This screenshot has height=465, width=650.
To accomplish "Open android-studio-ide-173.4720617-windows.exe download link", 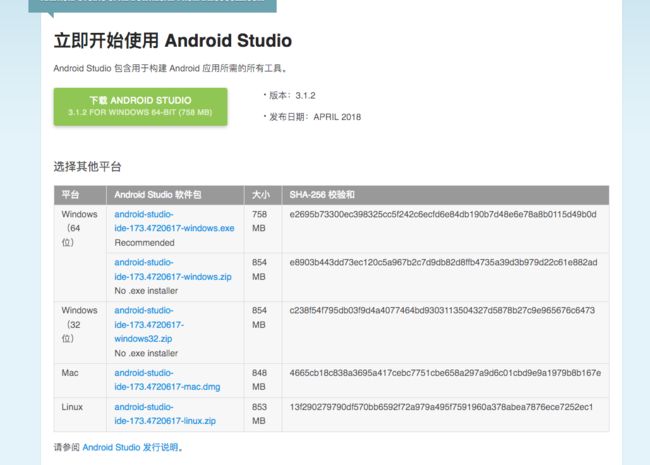I will (174, 221).
